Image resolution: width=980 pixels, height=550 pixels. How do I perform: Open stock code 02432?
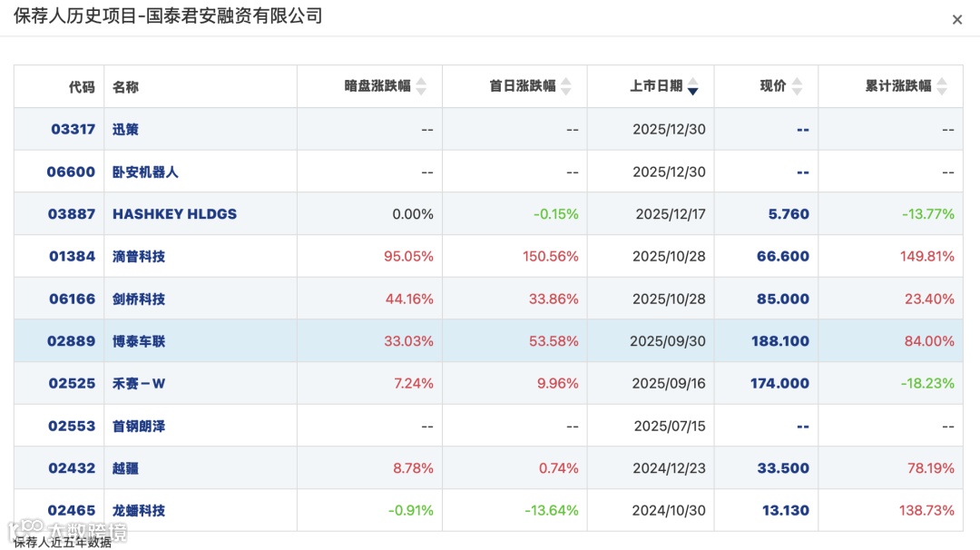[72, 468]
